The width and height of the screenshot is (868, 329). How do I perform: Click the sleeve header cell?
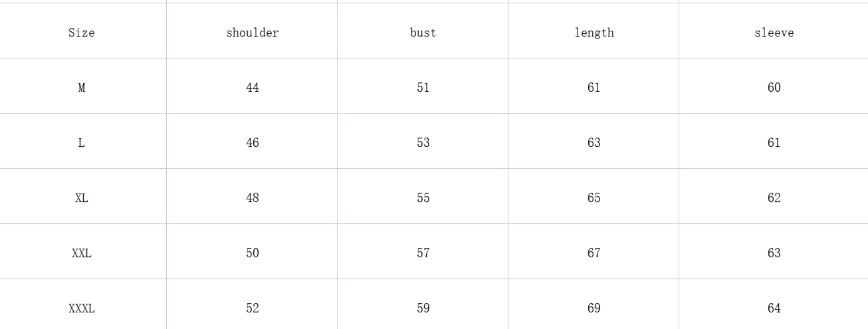774,33
